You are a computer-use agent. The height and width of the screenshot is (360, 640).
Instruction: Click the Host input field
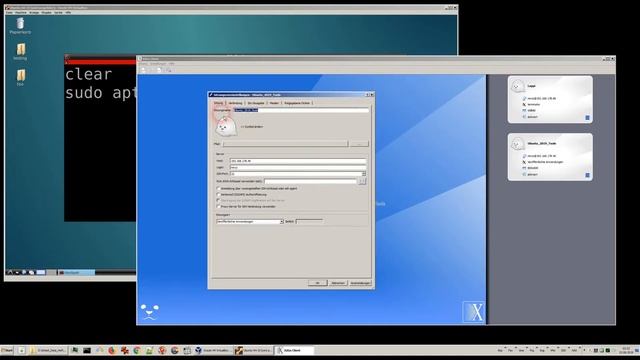(298, 161)
